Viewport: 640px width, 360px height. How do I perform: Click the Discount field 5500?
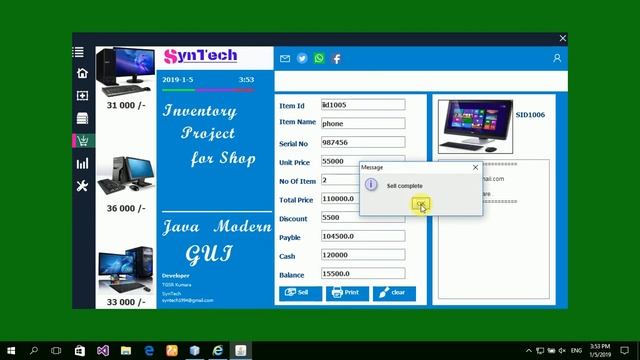click(340, 217)
